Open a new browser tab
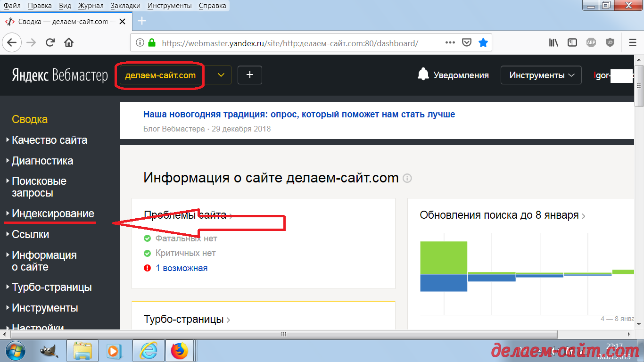Image resolution: width=644 pixels, height=362 pixels. pos(141,21)
